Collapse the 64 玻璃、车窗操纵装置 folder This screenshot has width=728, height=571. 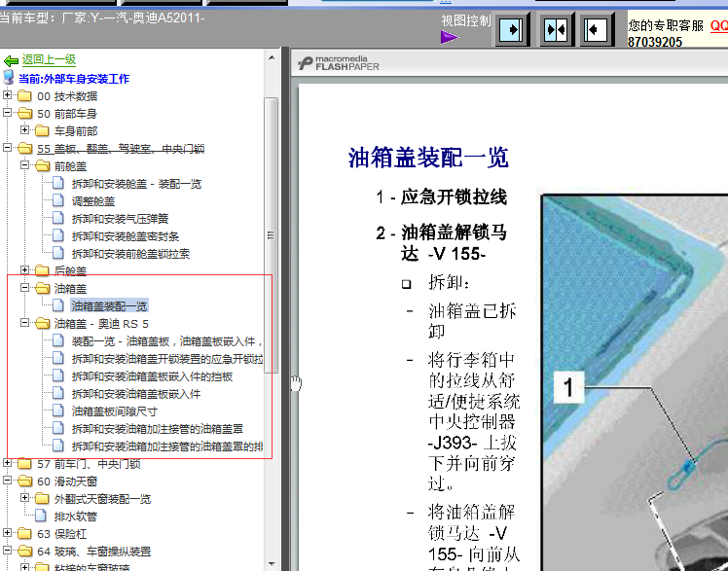(x=7, y=551)
